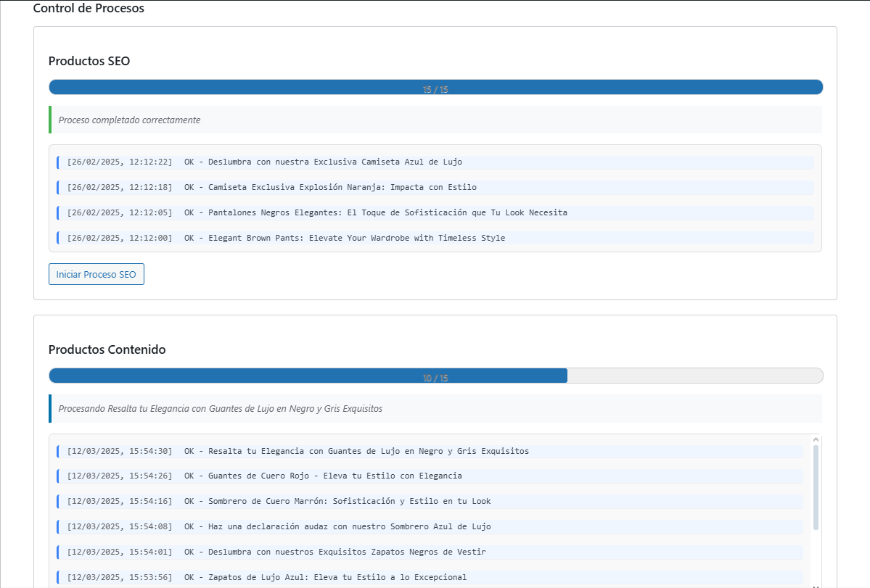
Task: Click the green indicator next to 'Proceso completado correctamente'
Action: click(49, 119)
